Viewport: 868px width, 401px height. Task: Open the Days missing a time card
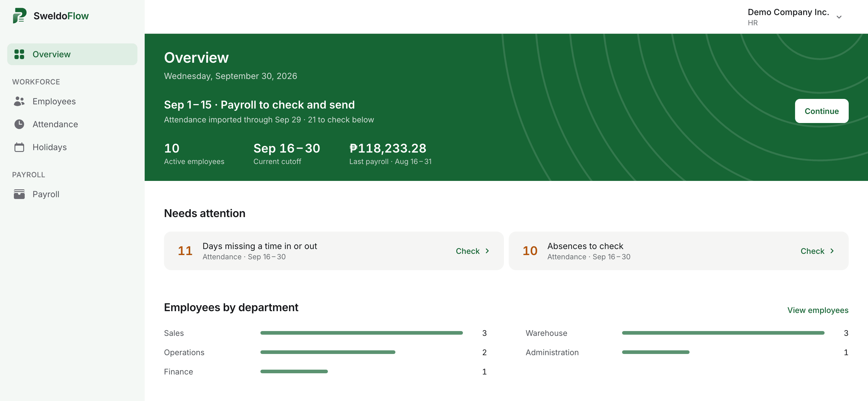[334, 251]
